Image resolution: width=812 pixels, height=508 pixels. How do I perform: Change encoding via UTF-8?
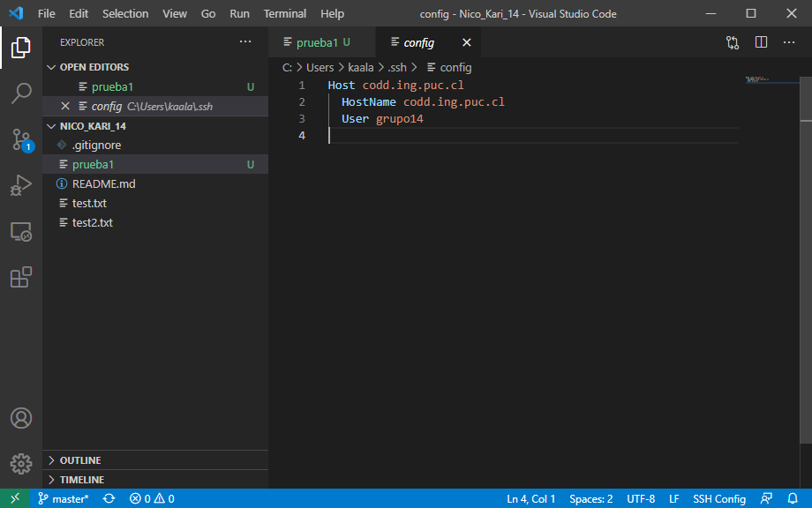[641, 498]
